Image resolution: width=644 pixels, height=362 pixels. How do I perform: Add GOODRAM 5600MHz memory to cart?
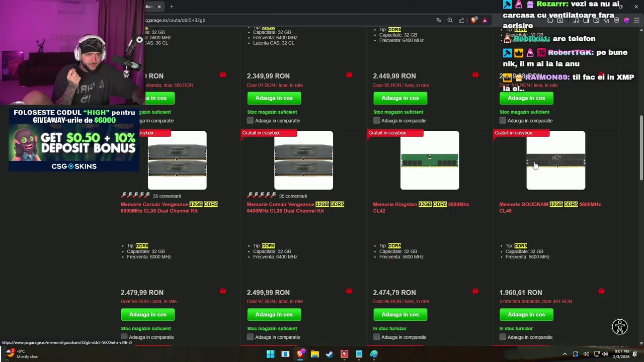pos(526,315)
